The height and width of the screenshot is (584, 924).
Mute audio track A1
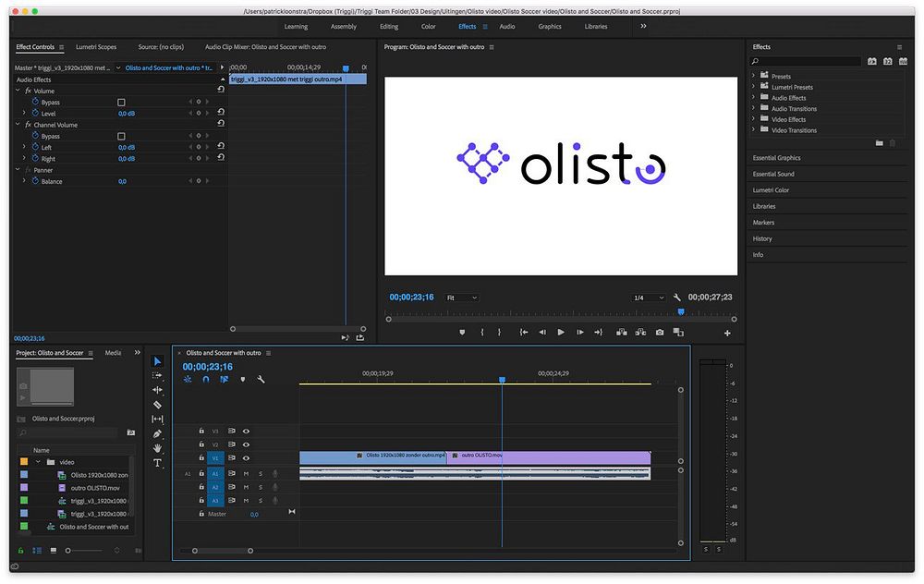[x=246, y=474]
